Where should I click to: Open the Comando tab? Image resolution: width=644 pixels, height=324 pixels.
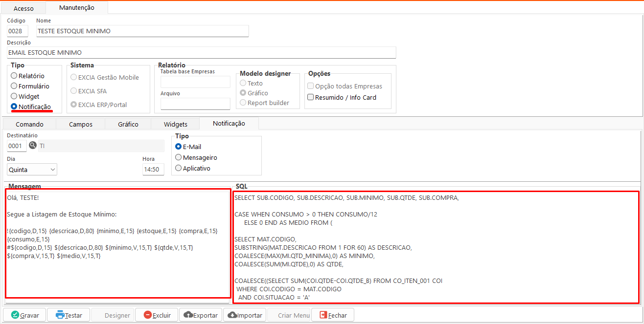click(x=29, y=124)
